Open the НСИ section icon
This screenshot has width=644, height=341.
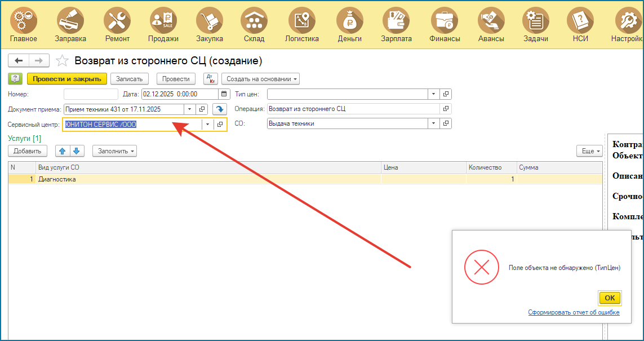point(580,20)
